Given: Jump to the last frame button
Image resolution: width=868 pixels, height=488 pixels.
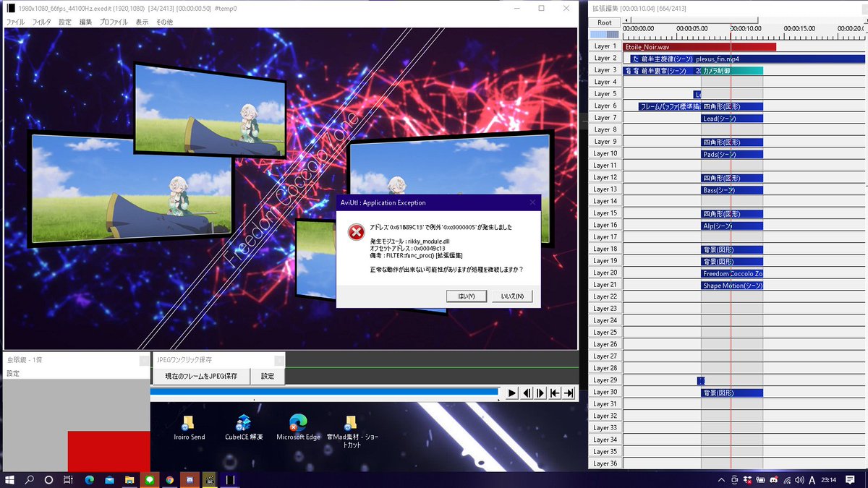Looking at the screenshot, I should click(x=569, y=393).
